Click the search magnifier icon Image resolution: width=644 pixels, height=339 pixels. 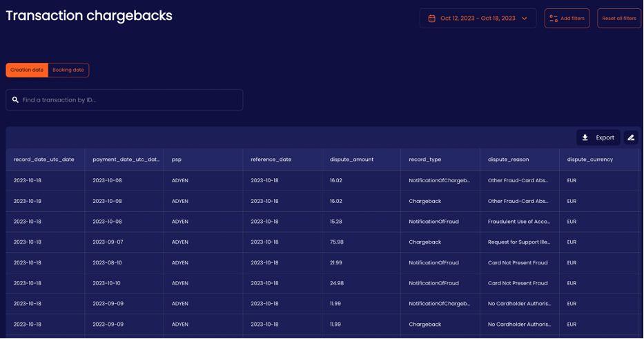point(15,100)
